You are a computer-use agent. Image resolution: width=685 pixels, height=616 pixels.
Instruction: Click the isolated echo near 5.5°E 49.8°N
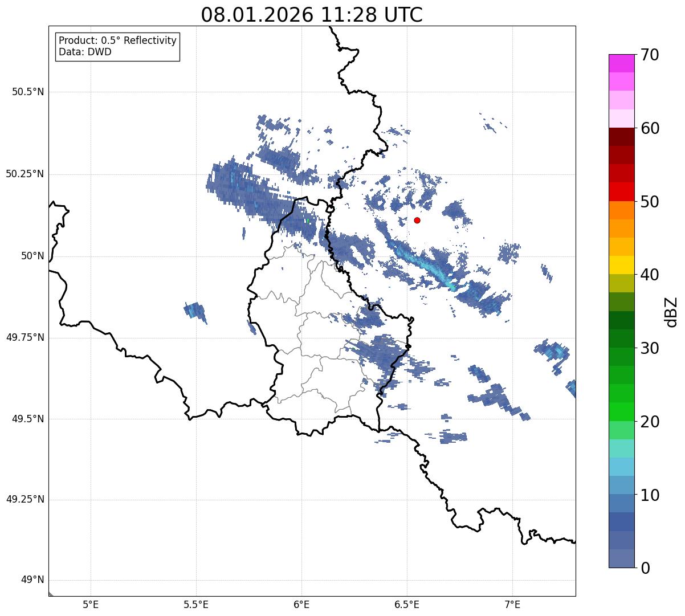pyautogui.click(x=195, y=312)
